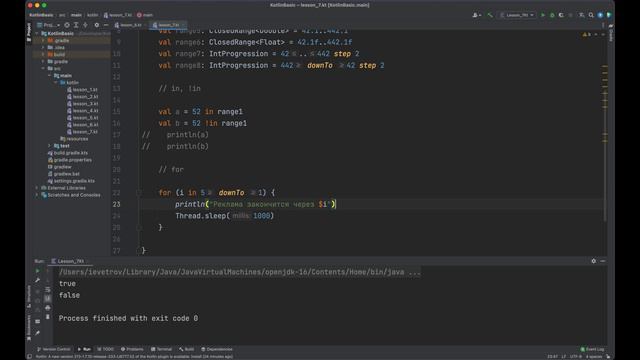Select lesson_4.kt in project tree
This screenshot has height=360, width=640.
tap(82, 111)
